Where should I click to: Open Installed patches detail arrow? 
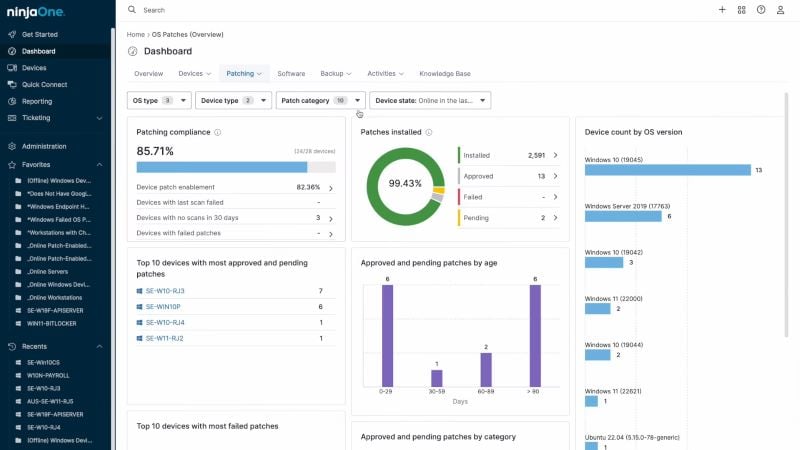pyautogui.click(x=556, y=155)
